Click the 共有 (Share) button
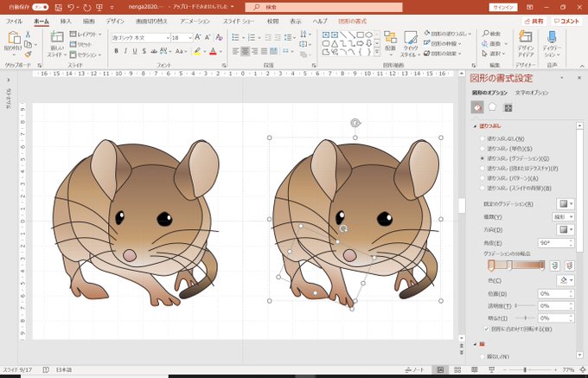Image resolution: width=588 pixels, height=378 pixels. point(534,20)
